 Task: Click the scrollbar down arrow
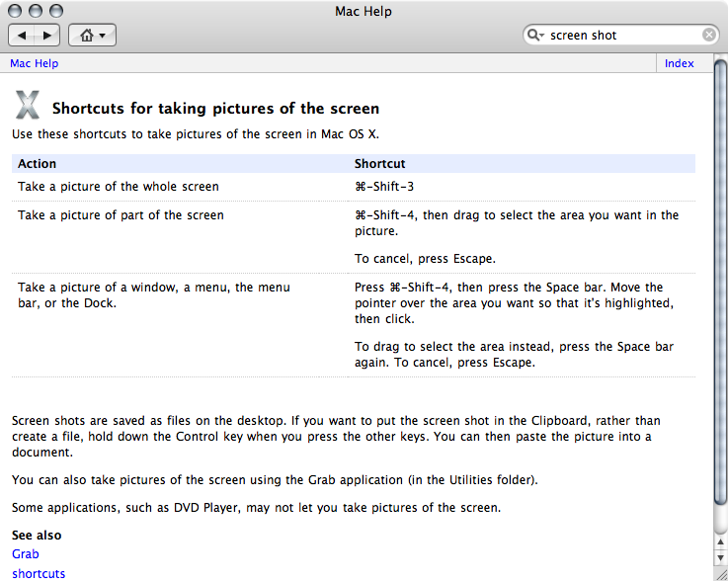pos(720,557)
